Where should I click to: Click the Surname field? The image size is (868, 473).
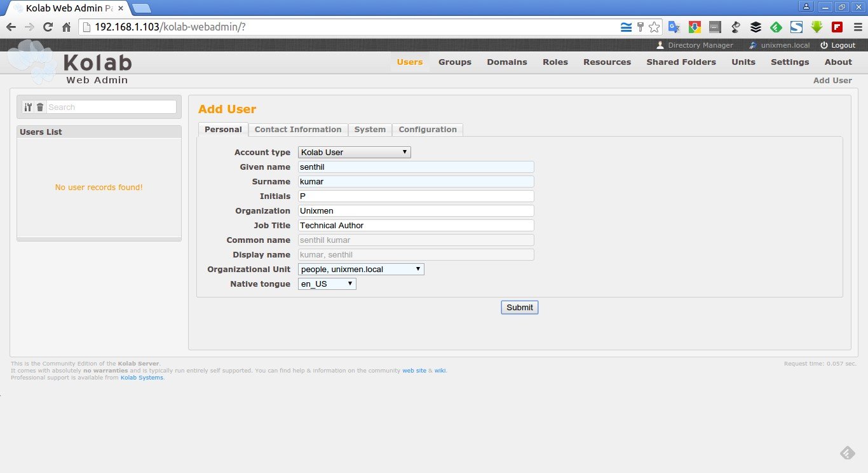416,182
